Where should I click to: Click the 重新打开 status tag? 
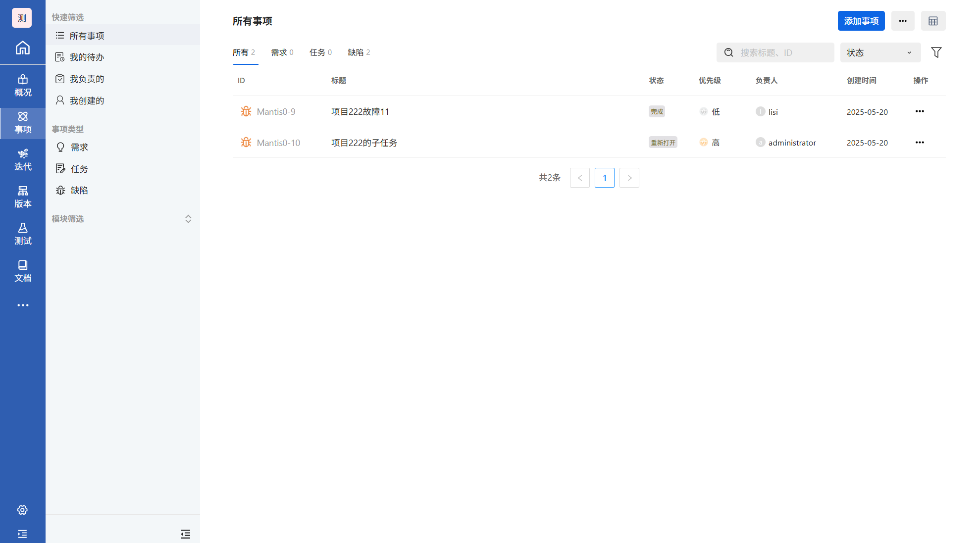click(663, 143)
